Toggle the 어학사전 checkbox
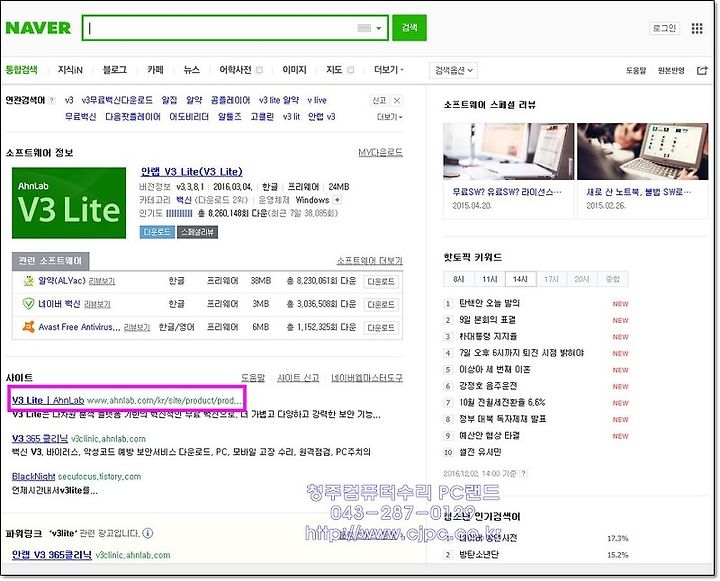Image resolution: width=720 pixels, height=581 pixels. click(x=259, y=70)
